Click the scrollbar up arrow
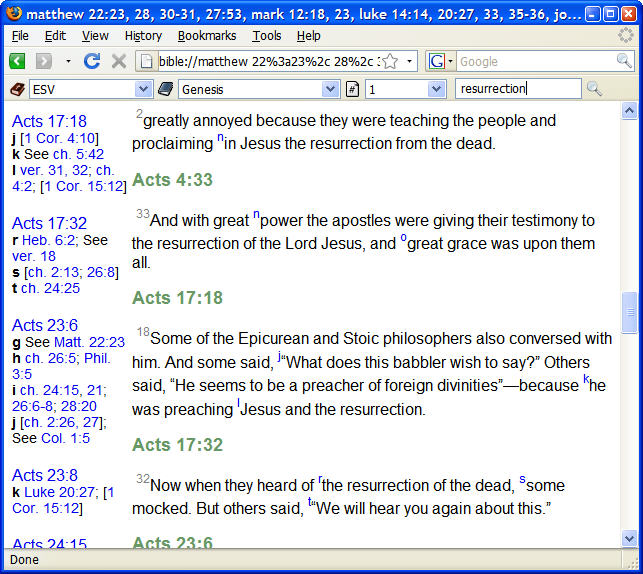The height and width of the screenshot is (574, 643). [x=629, y=110]
